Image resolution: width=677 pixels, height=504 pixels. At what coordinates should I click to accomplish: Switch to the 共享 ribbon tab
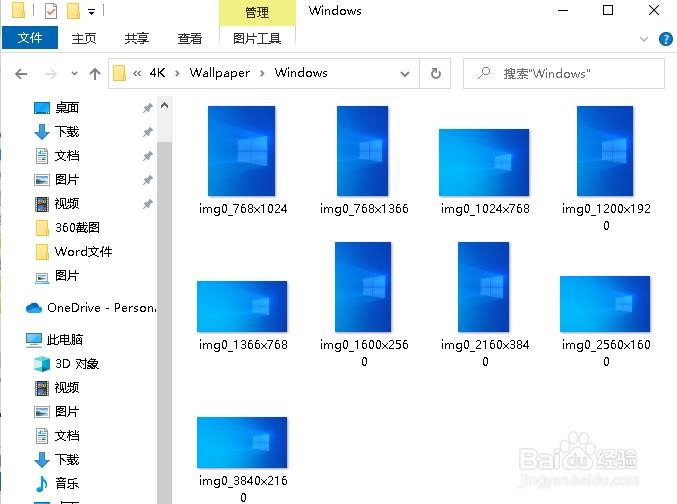click(x=136, y=38)
